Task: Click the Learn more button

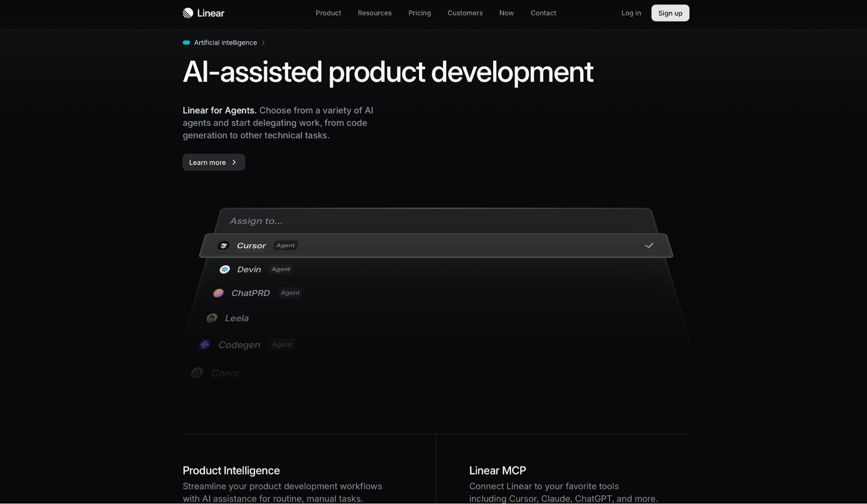Action: click(213, 162)
